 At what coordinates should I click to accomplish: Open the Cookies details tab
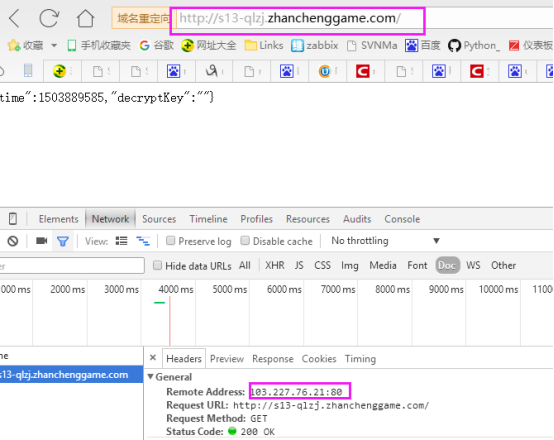319,359
